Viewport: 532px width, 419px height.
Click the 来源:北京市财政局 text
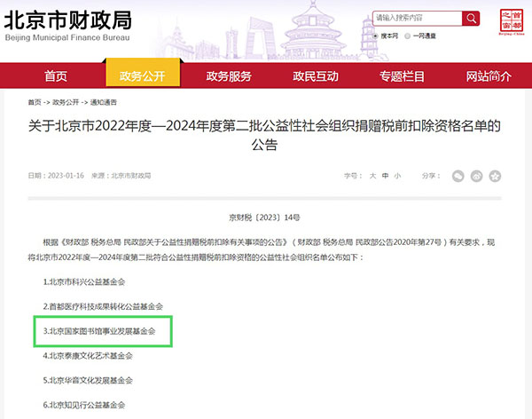coord(121,176)
